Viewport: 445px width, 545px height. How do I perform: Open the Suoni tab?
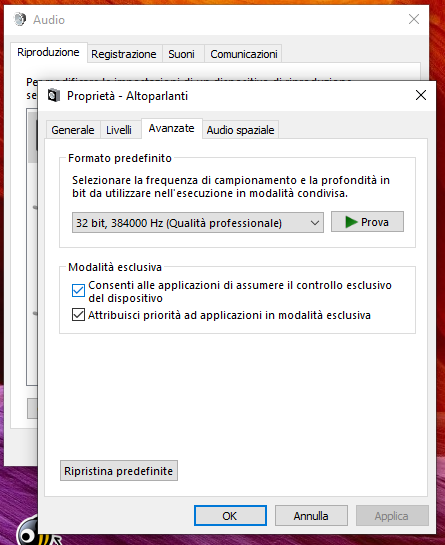tap(181, 54)
